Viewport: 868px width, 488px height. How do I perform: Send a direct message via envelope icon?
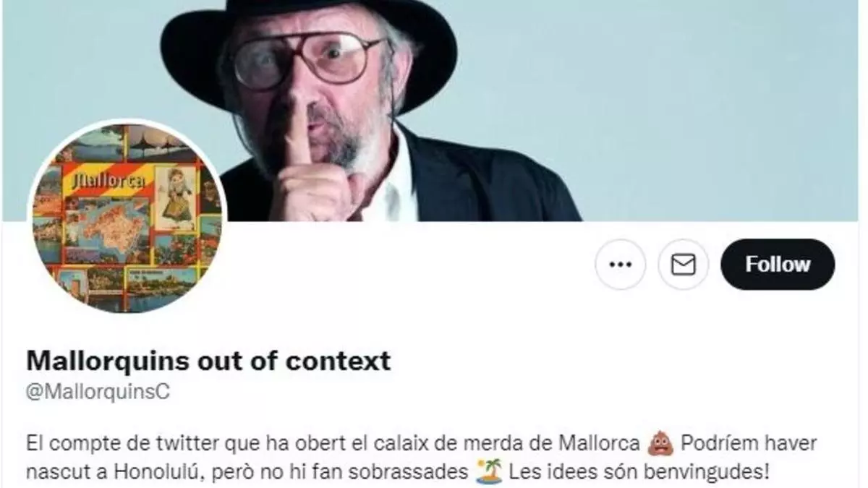683,265
